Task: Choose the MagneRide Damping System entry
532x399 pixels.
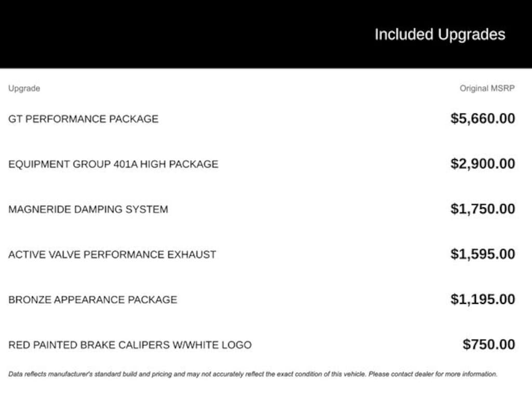Action: pyautogui.click(x=88, y=209)
